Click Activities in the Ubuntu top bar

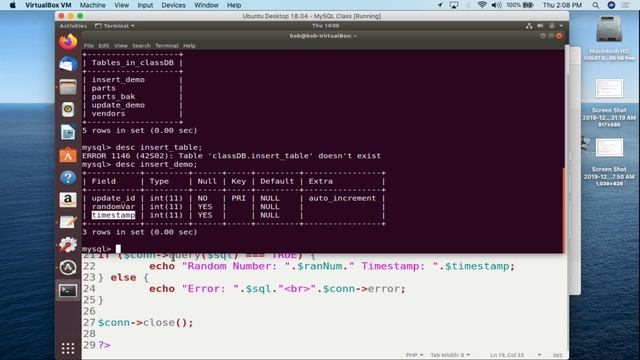coord(73,26)
